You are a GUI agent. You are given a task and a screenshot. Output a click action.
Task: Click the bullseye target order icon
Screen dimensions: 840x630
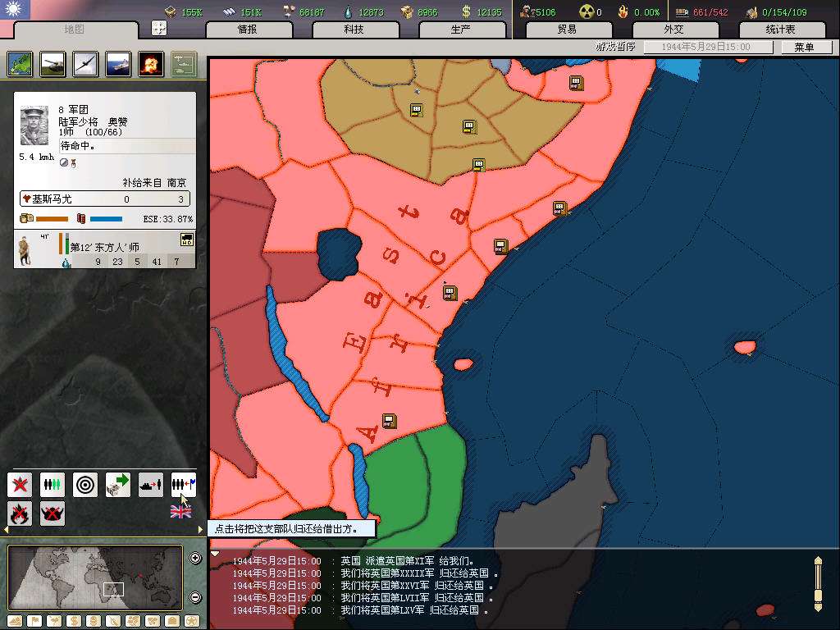(85, 485)
